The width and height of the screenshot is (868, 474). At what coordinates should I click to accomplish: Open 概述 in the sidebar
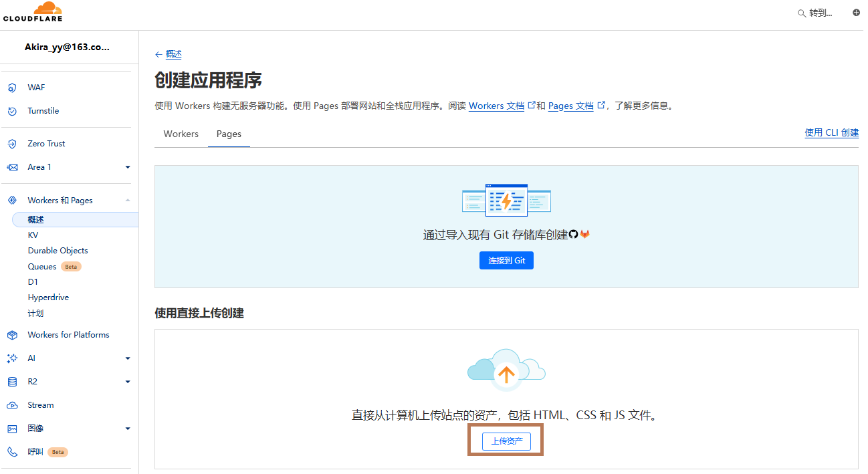(x=75, y=219)
